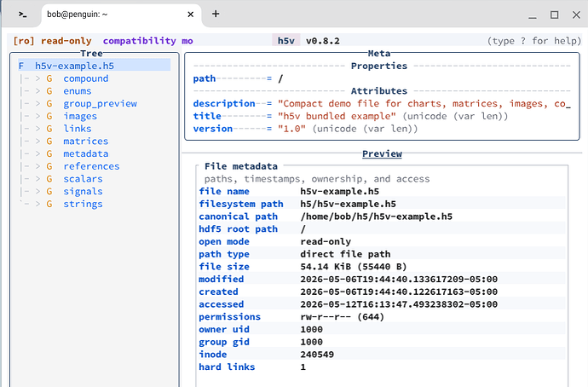Click the G icon beside references
Screen dimensions: 588x387
click(49, 166)
